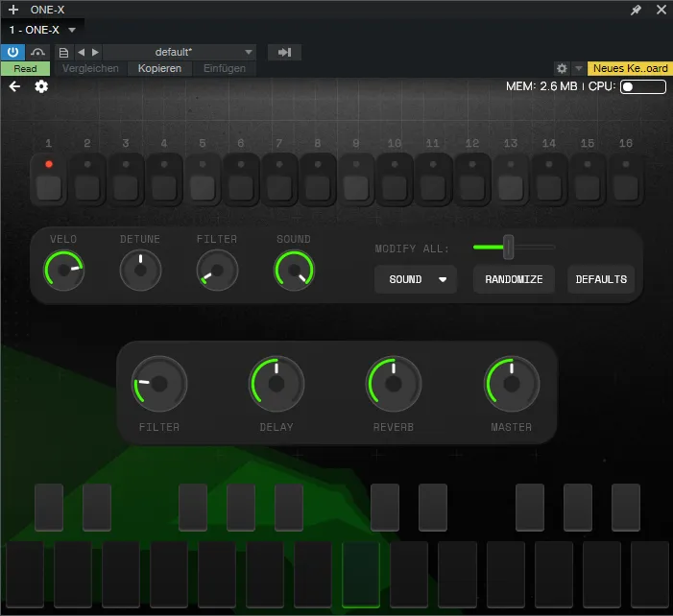The width and height of the screenshot is (673, 616).
Task: Select step 13 pad
Action: (511, 179)
